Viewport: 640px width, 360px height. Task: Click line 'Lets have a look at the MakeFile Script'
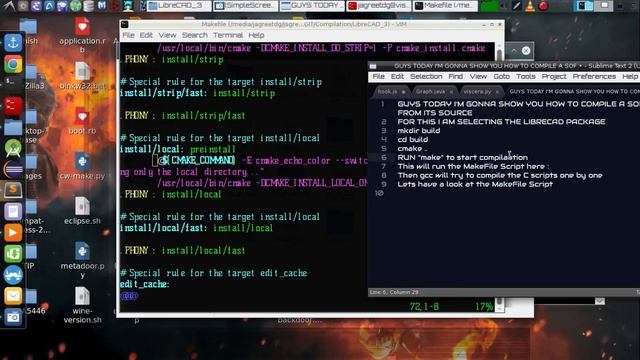[475, 184]
